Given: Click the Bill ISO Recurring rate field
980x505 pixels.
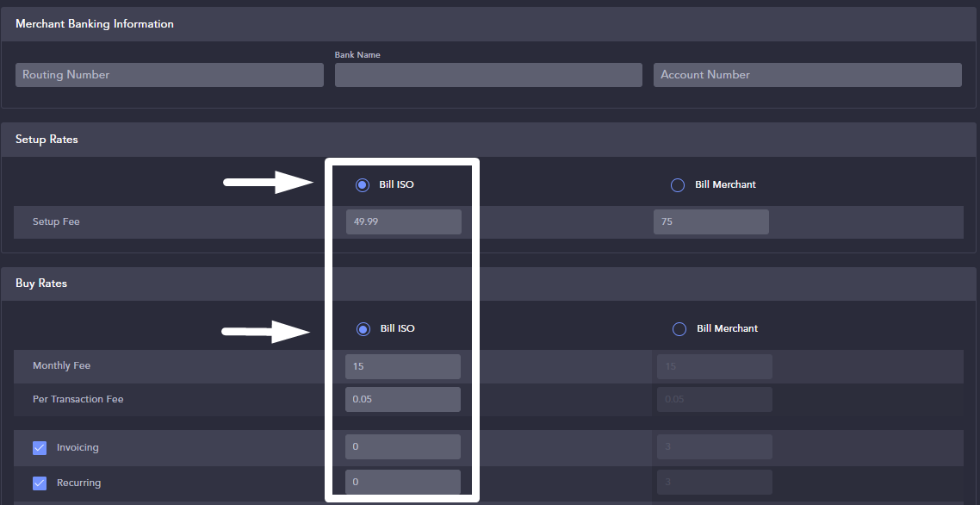Looking at the screenshot, I should (x=403, y=482).
